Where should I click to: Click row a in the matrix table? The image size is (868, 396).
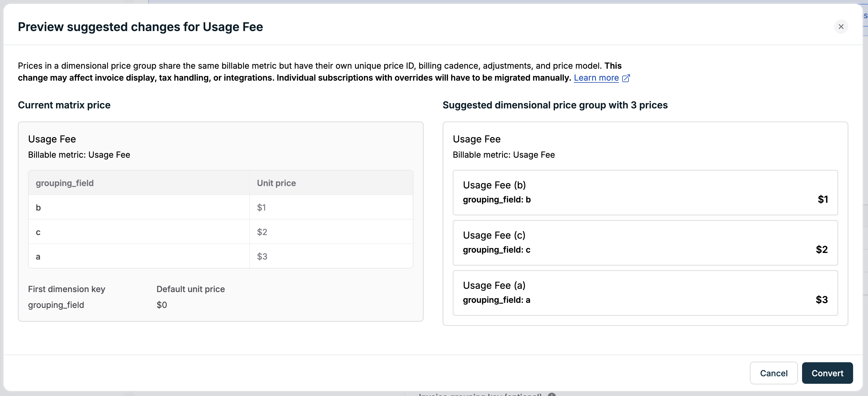38,256
